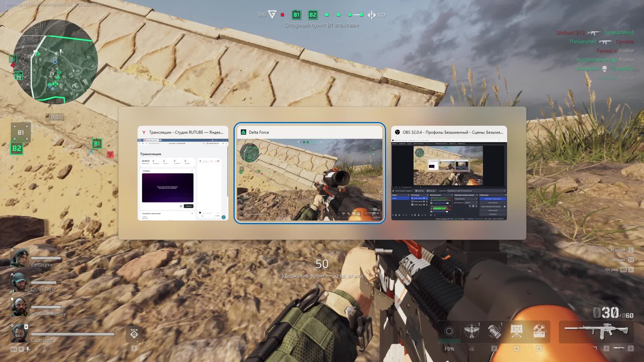644x362 pixels.
Task: Select the toolbox repair gadget icon
Action: 539,331
